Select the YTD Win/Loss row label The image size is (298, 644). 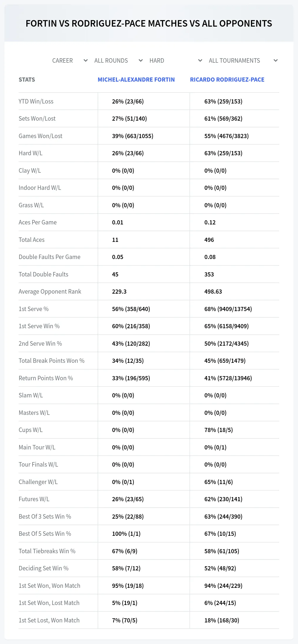36,101
